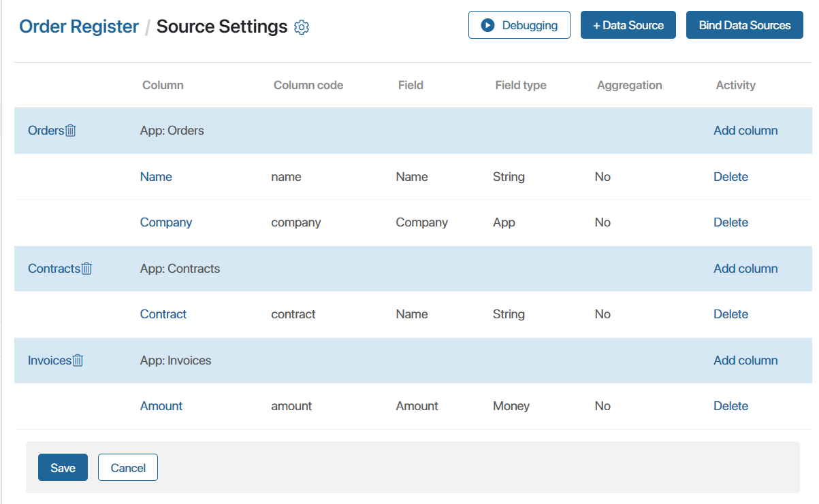Click column code 'company'

pos(296,222)
